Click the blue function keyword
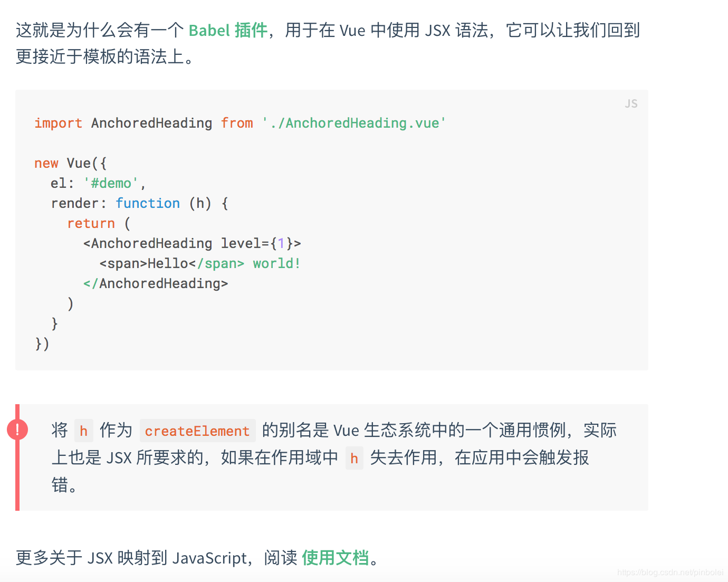Image resolution: width=728 pixels, height=582 pixels. (x=148, y=204)
